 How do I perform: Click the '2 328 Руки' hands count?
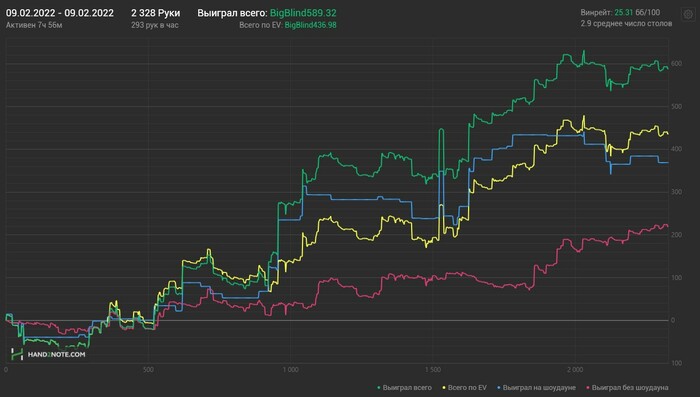(155, 13)
